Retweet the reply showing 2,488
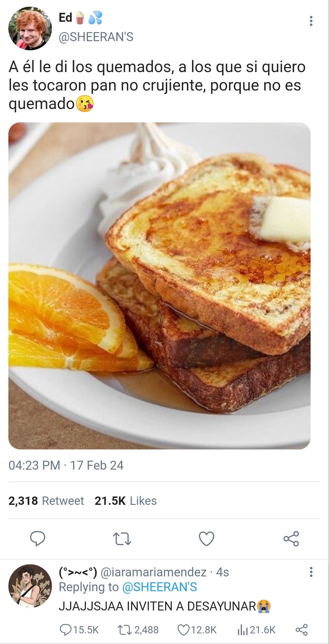Viewport: 329px width, 644px height. tap(138, 630)
